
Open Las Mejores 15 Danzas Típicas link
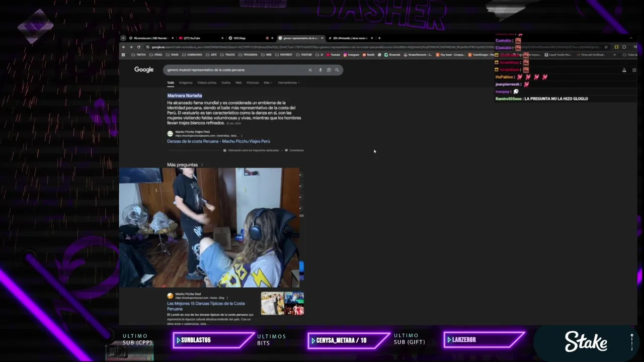click(x=206, y=306)
